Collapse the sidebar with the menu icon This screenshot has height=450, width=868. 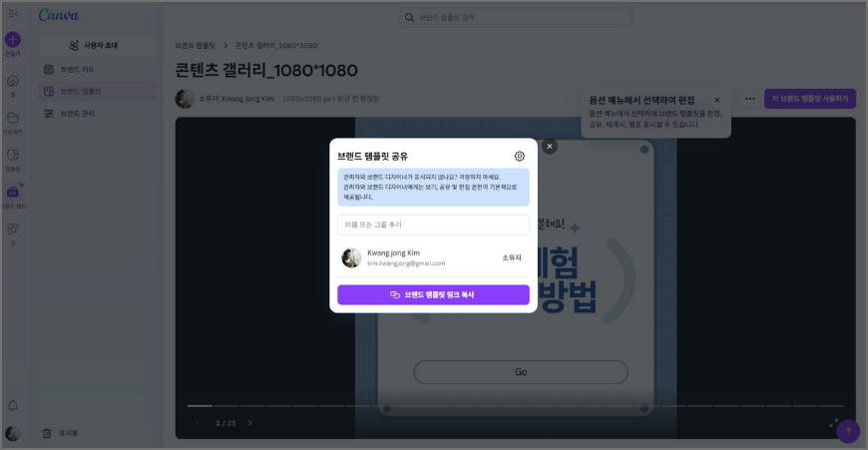tap(13, 13)
